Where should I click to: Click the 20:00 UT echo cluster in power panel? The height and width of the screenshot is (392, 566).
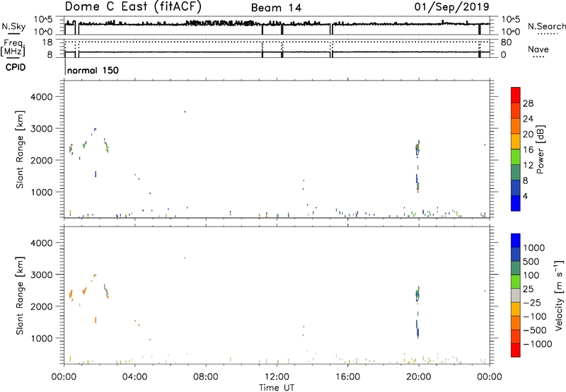point(417,149)
